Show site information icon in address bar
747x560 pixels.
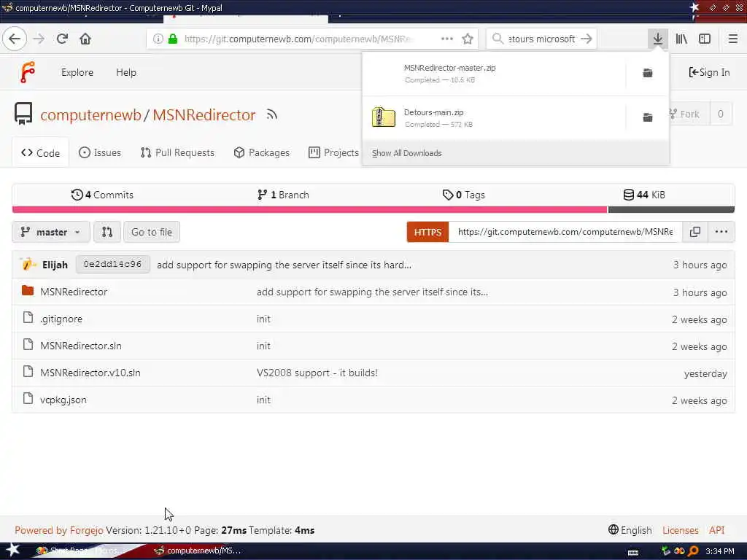(x=158, y=39)
